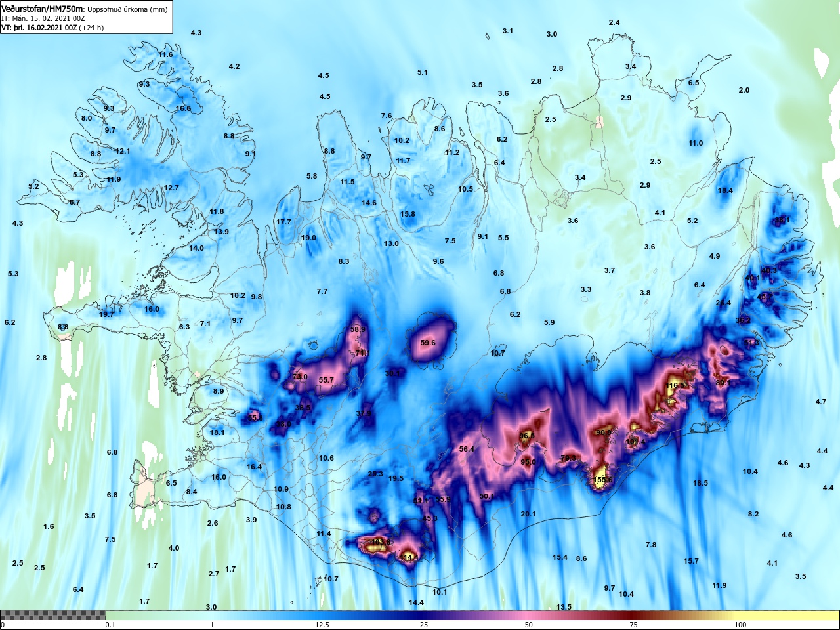Screen dimensions: 840x630
Task: Click the 18.4 value in the northeast
Action: tap(725, 190)
